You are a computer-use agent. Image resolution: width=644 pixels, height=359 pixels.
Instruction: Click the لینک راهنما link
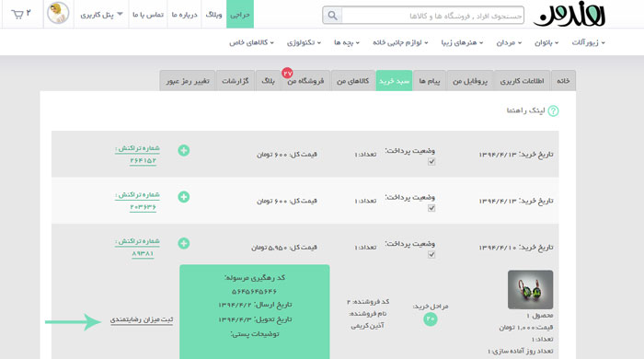click(525, 110)
